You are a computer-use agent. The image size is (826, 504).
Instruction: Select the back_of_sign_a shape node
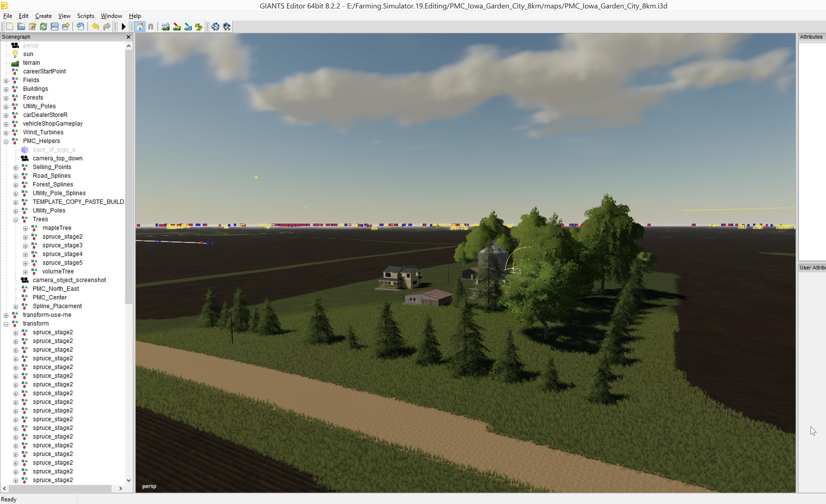coord(54,149)
